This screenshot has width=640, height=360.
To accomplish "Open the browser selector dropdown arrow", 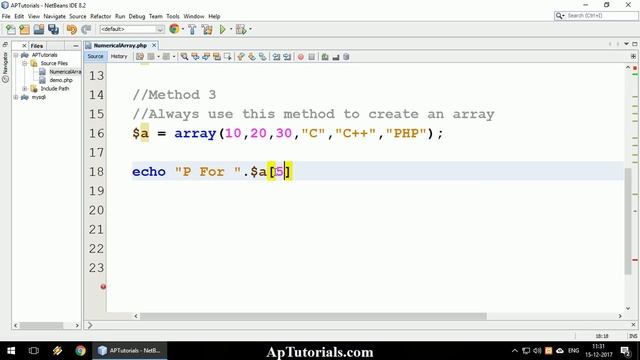I will pyautogui.click(x=182, y=29).
